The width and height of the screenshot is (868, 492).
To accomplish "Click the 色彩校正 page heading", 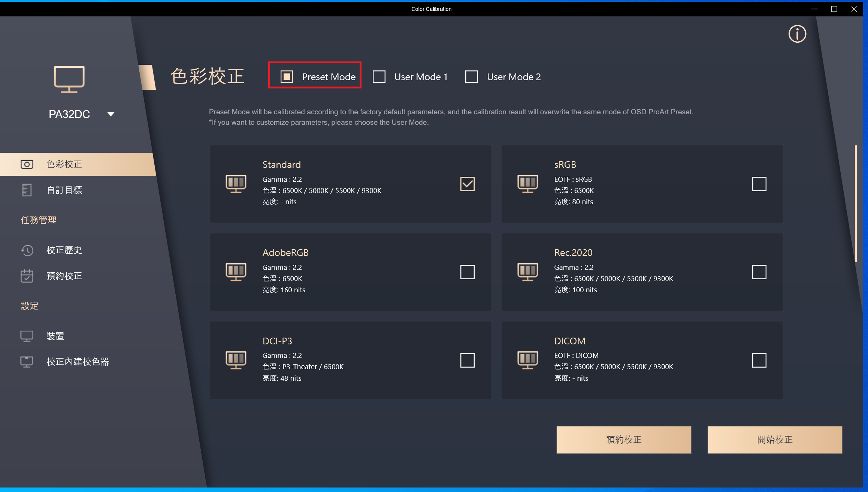I will pos(208,76).
